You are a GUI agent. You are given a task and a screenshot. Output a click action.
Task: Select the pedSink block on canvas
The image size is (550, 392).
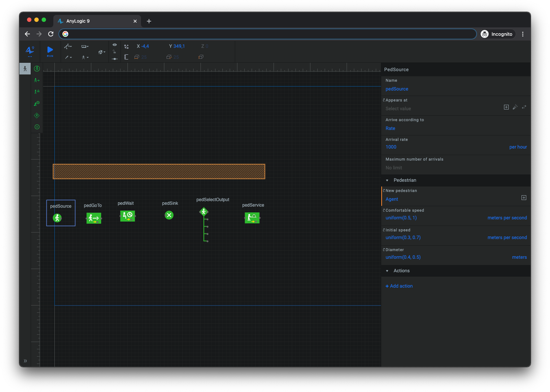pyautogui.click(x=169, y=215)
